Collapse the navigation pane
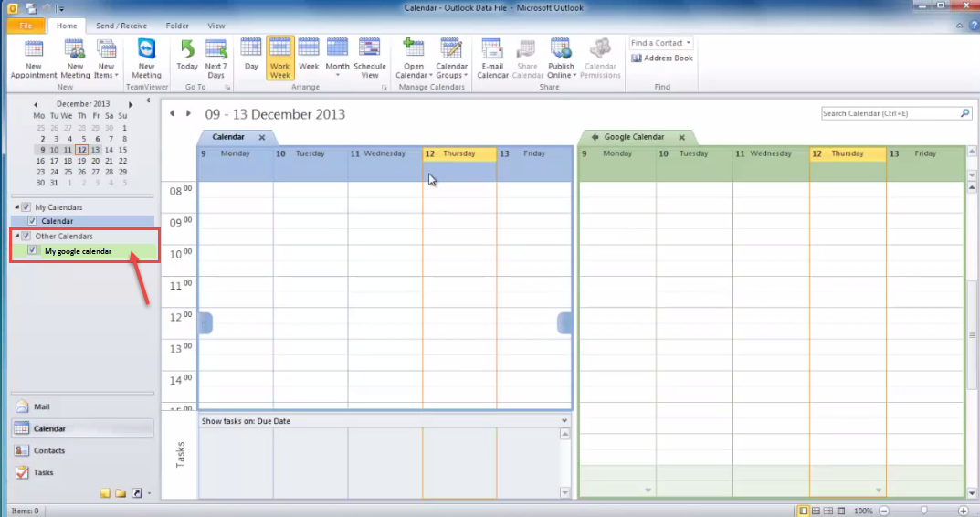The height and width of the screenshot is (517, 980). click(148, 100)
